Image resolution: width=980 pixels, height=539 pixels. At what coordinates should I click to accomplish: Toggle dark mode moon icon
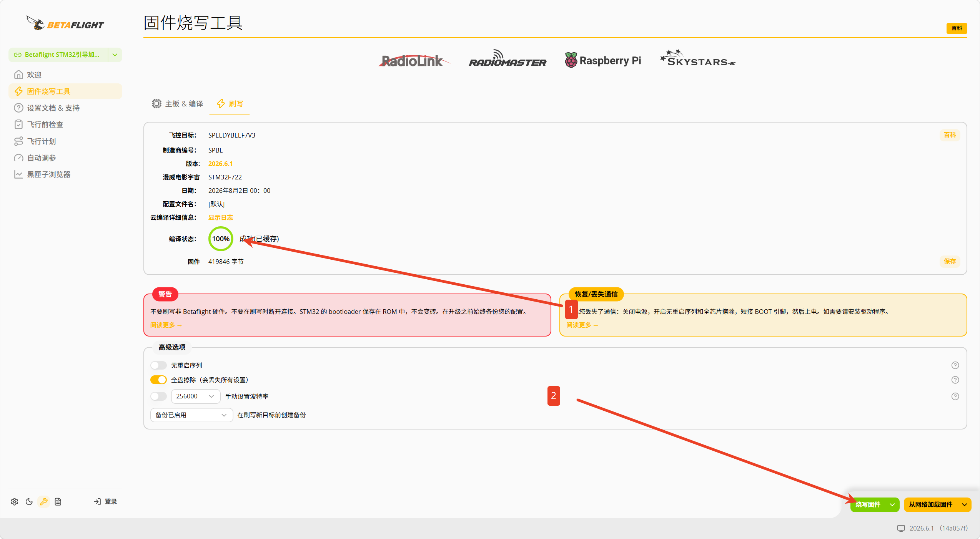[x=29, y=501]
